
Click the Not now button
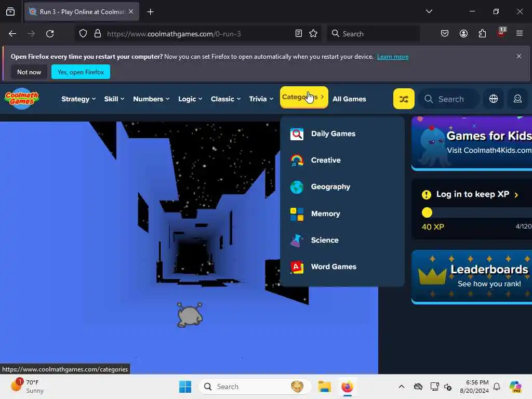[x=29, y=72]
